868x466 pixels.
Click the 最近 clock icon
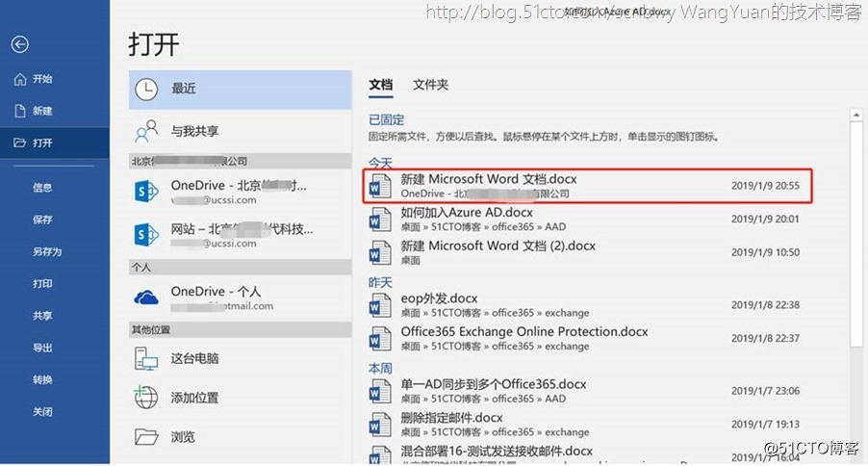pyautogui.click(x=146, y=90)
